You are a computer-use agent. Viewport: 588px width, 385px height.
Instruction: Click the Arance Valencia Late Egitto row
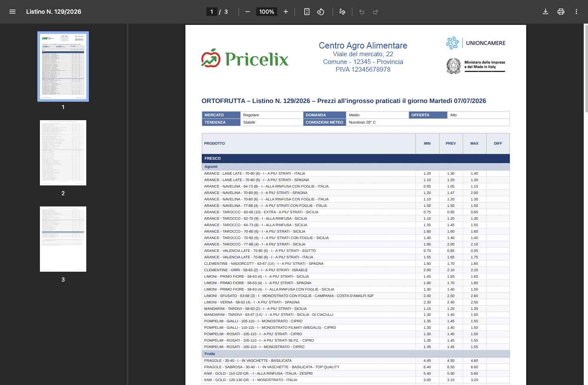(356, 251)
